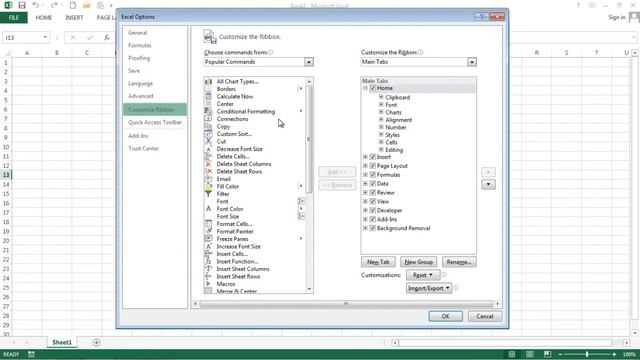Uncheck the Page Layout tab checkbox
The width and height of the screenshot is (640, 360).
click(x=373, y=166)
